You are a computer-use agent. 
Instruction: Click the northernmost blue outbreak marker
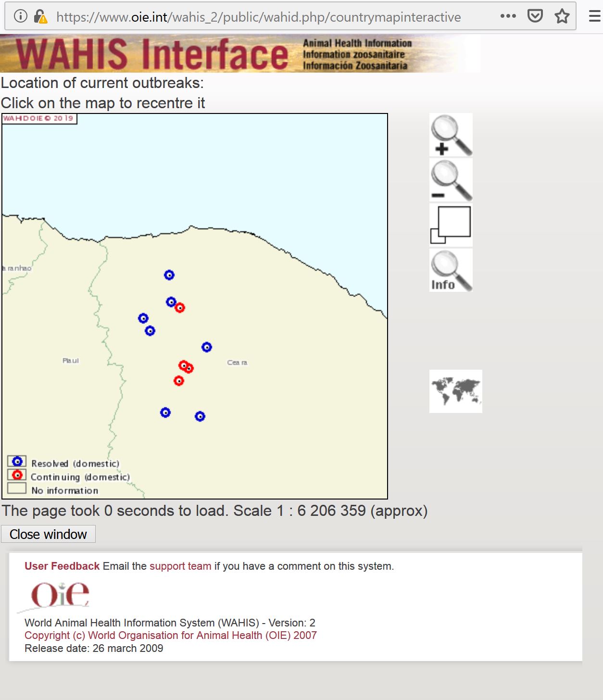(169, 275)
